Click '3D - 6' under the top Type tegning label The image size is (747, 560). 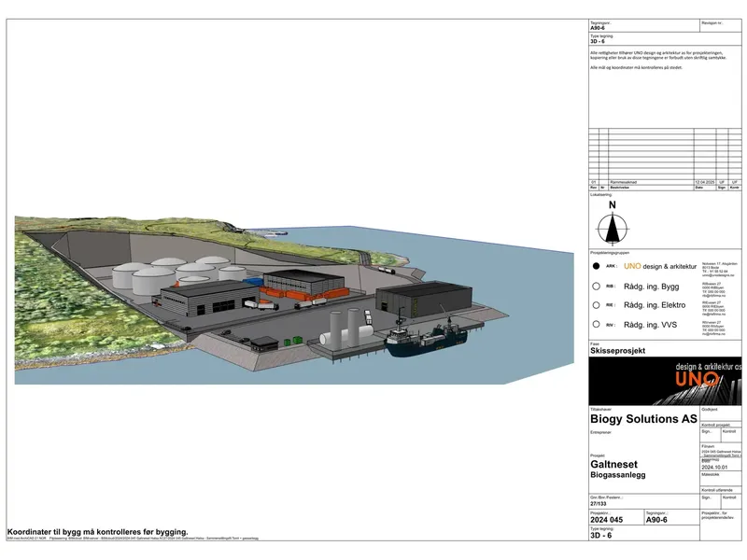pos(598,41)
